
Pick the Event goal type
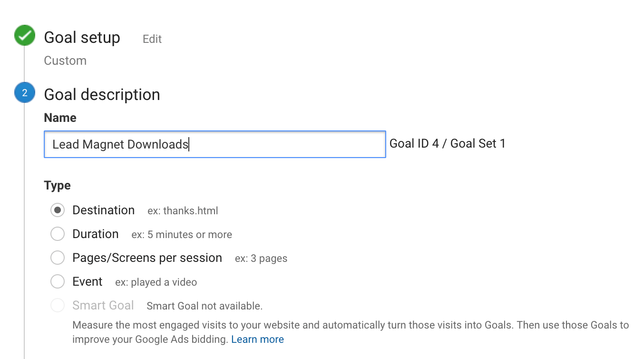point(58,281)
